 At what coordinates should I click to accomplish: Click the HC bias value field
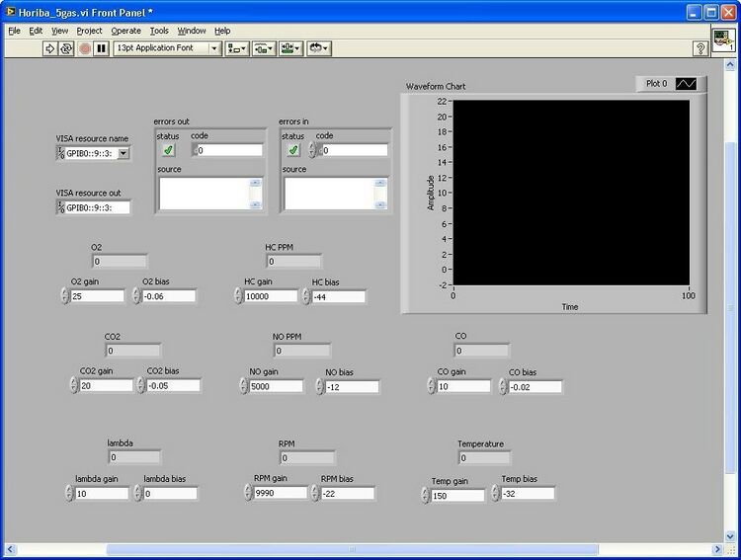(x=338, y=297)
